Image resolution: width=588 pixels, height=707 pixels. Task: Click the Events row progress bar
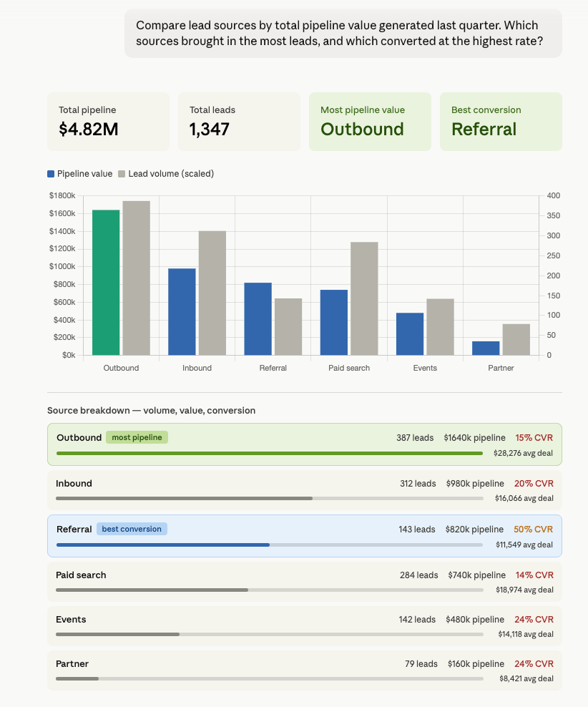click(270, 634)
